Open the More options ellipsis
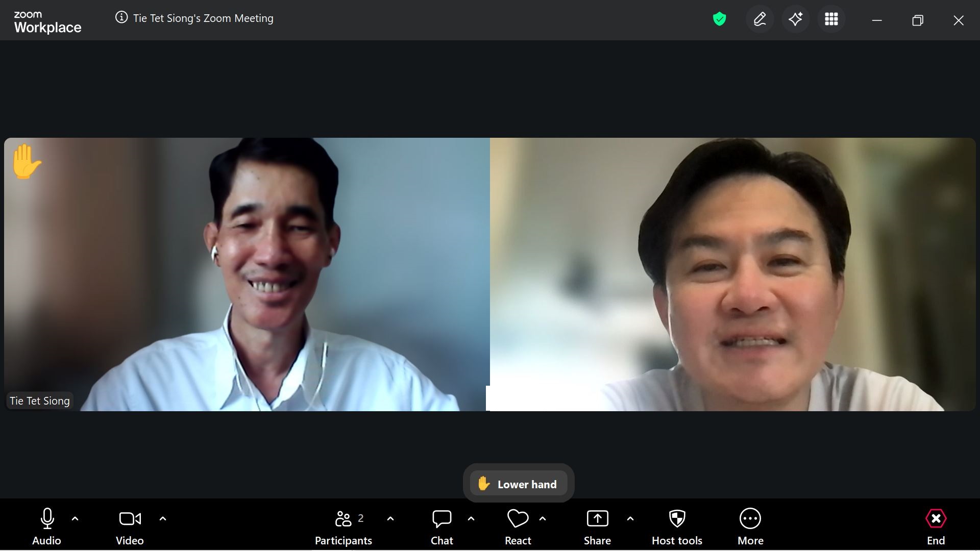980x551 pixels. tap(750, 527)
